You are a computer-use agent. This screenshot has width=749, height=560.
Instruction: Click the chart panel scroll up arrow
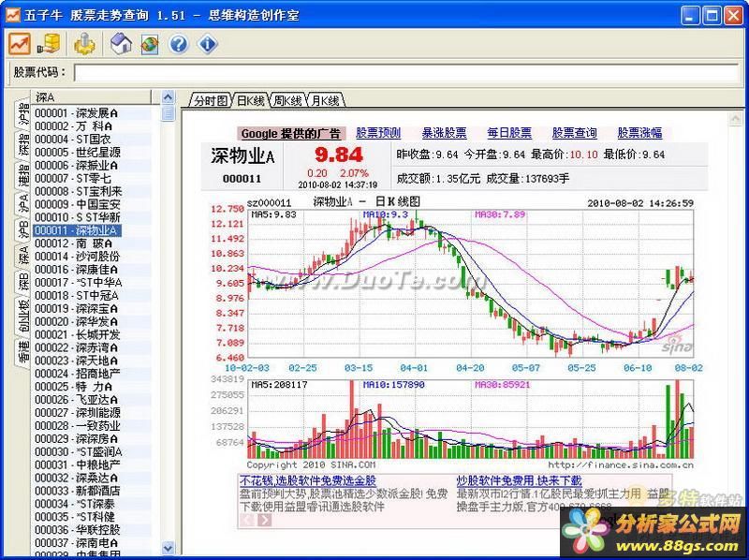point(735,119)
